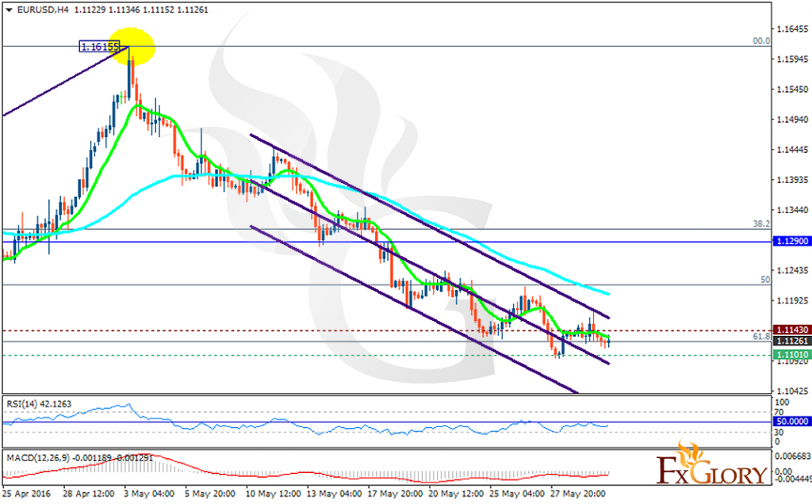The width and height of the screenshot is (812, 504).
Task: Click the 1.11261 current price tag
Action: 791,341
